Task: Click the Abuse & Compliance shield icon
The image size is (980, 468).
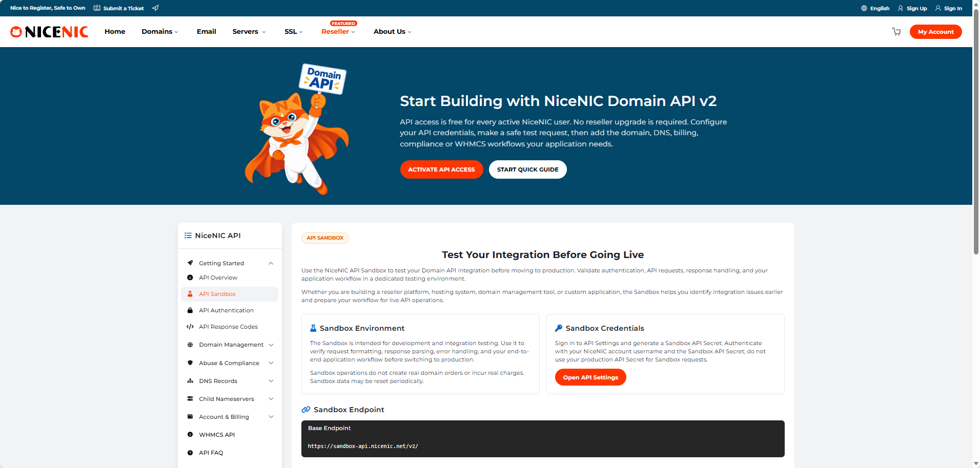Action: tap(190, 363)
